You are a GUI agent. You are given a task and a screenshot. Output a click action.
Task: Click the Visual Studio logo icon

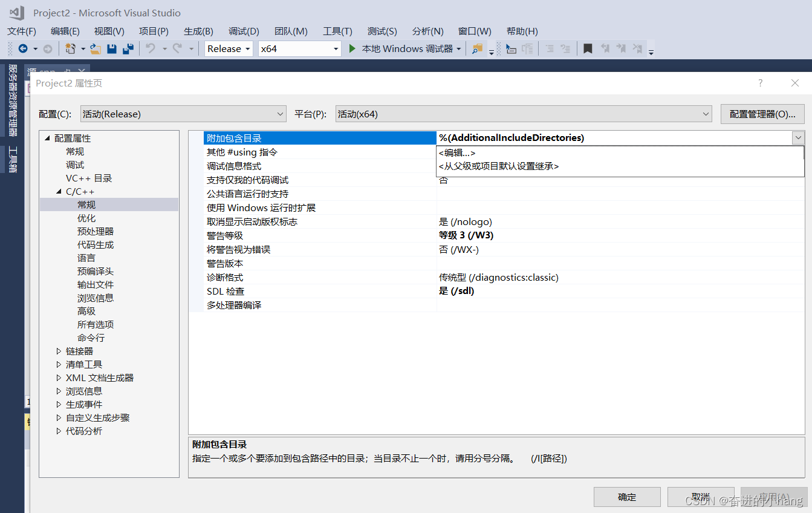(x=16, y=13)
